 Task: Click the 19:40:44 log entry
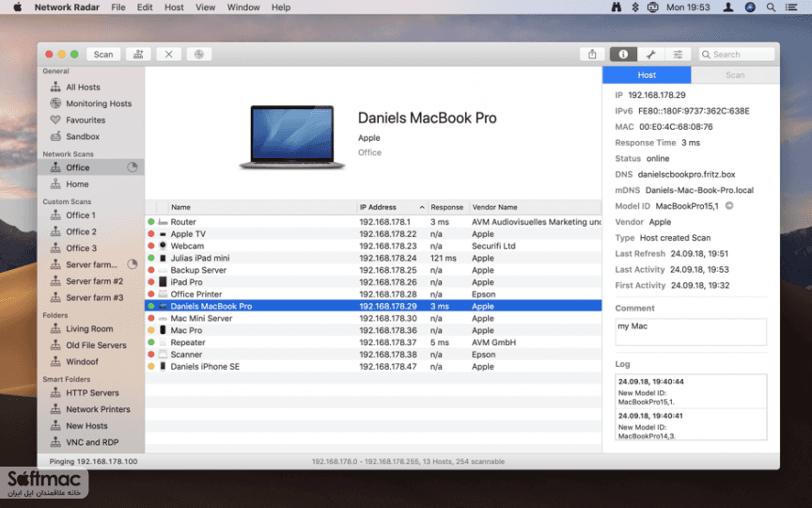point(691,391)
